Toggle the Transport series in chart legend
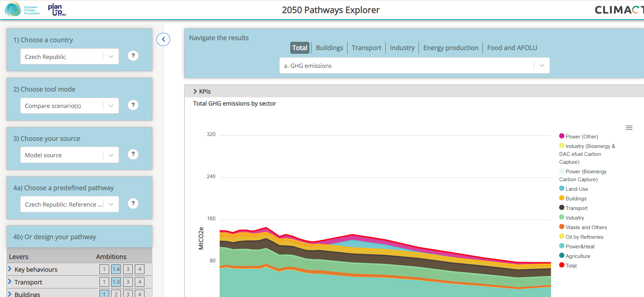The image size is (644, 297). pos(576,208)
